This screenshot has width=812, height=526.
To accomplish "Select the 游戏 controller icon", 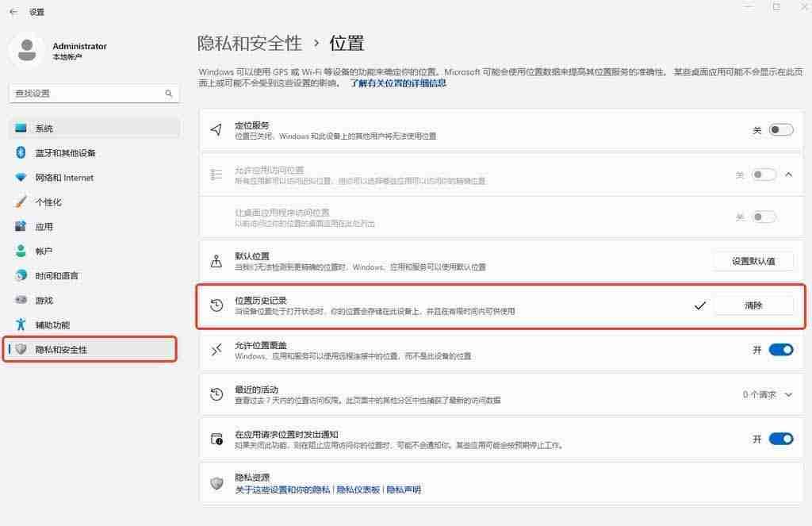I will click(21, 300).
